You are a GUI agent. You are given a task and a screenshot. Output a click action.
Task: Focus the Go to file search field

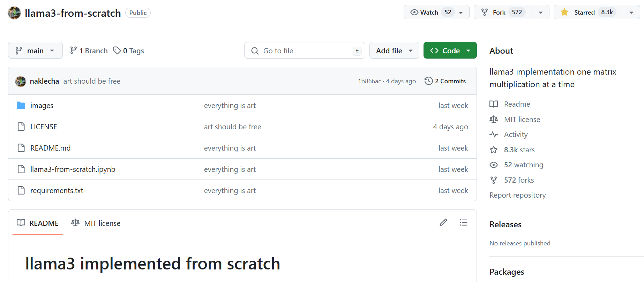pos(305,51)
